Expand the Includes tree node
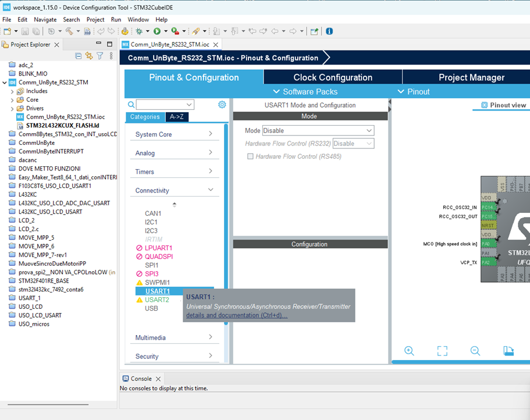530x420 pixels. click(x=12, y=91)
